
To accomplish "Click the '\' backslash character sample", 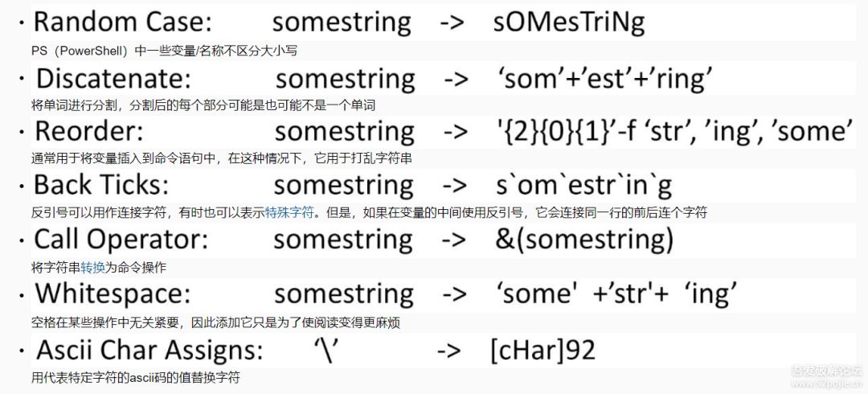I will (327, 351).
